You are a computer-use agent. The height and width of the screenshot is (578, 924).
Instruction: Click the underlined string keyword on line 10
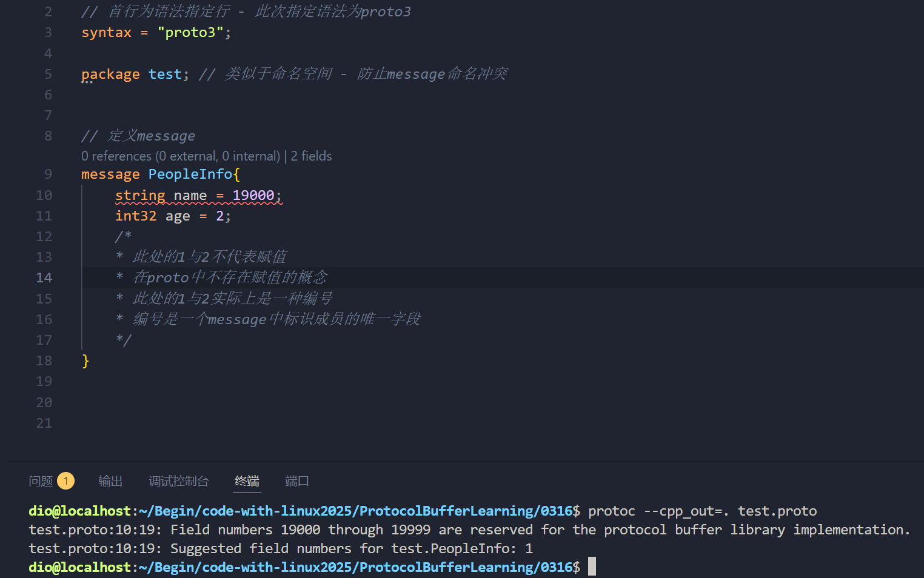tap(140, 196)
